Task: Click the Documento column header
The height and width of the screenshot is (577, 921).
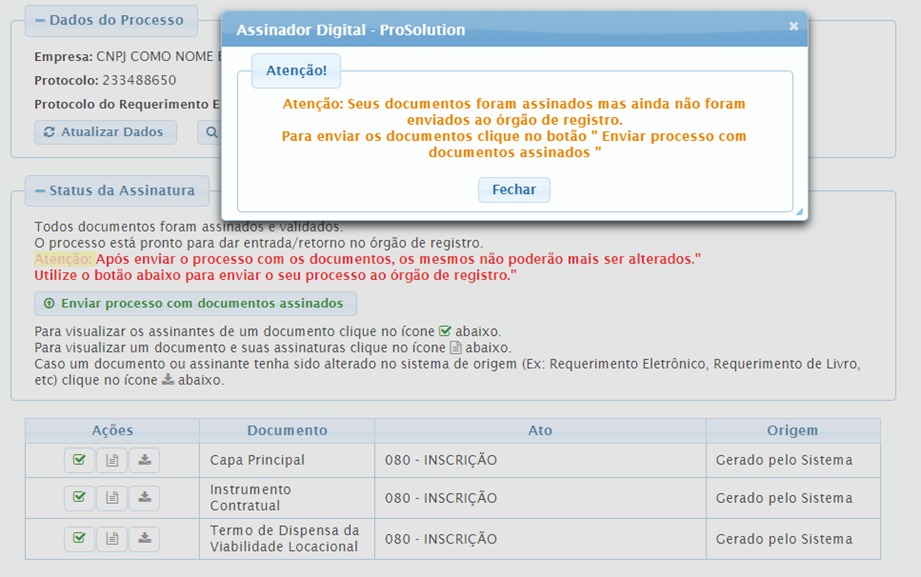Action: tap(287, 430)
